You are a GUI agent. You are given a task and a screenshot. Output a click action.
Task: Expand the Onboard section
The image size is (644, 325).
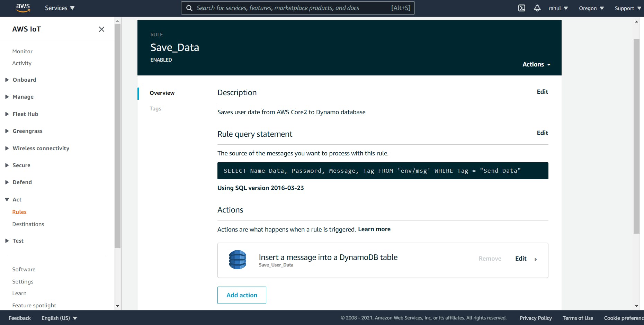[x=21, y=80]
